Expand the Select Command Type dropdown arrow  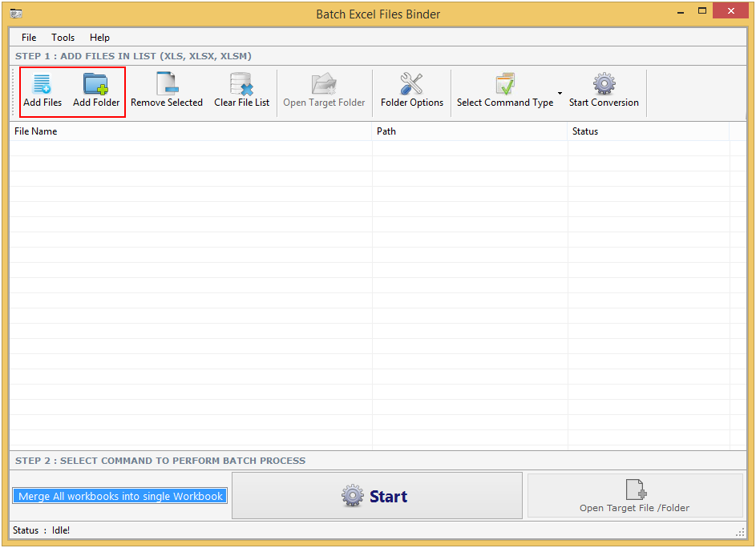[x=560, y=93]
